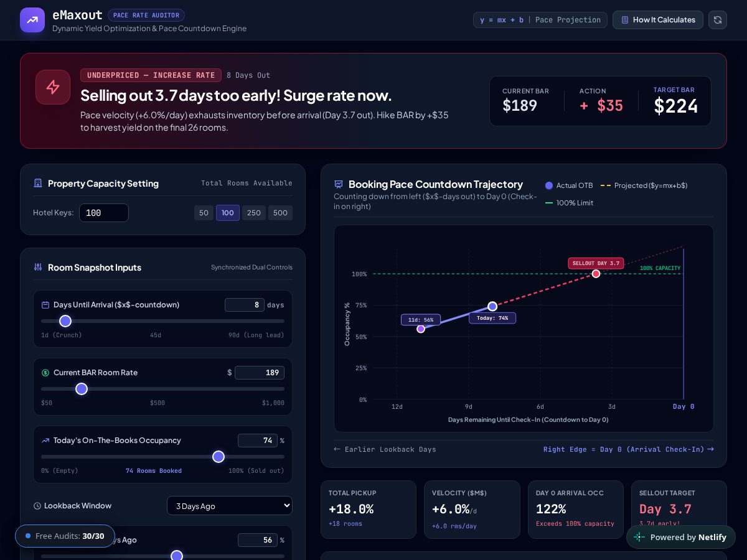This screenshot has height=560, width=747.
Task: Open the How It Calculates guide
Action: click(x=658, y=20)
